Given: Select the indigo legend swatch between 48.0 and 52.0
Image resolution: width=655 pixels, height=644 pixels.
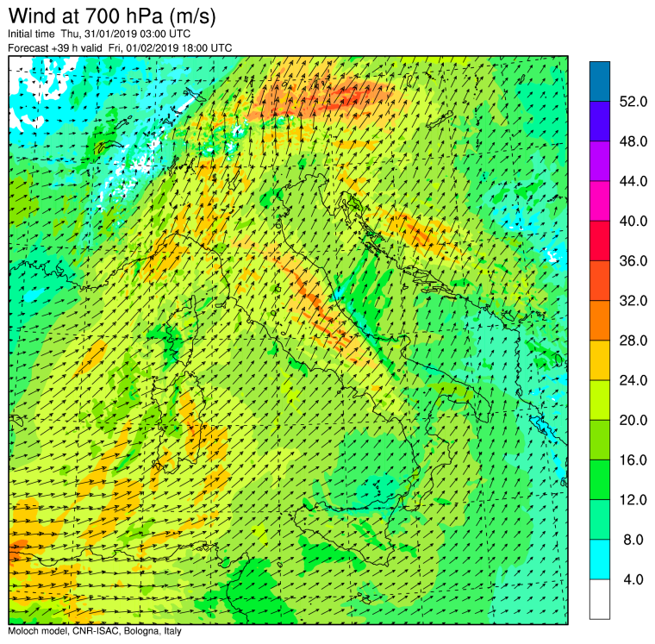Looking at the screenshot, I should (x=600, y=122).
